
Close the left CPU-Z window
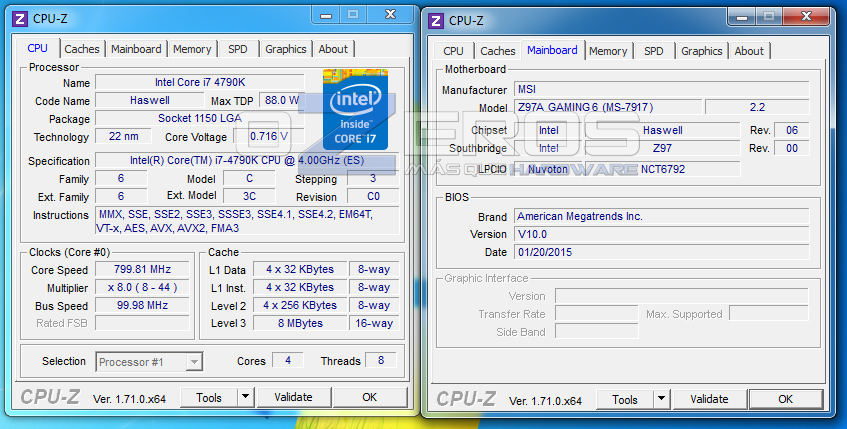pos(391,15)
